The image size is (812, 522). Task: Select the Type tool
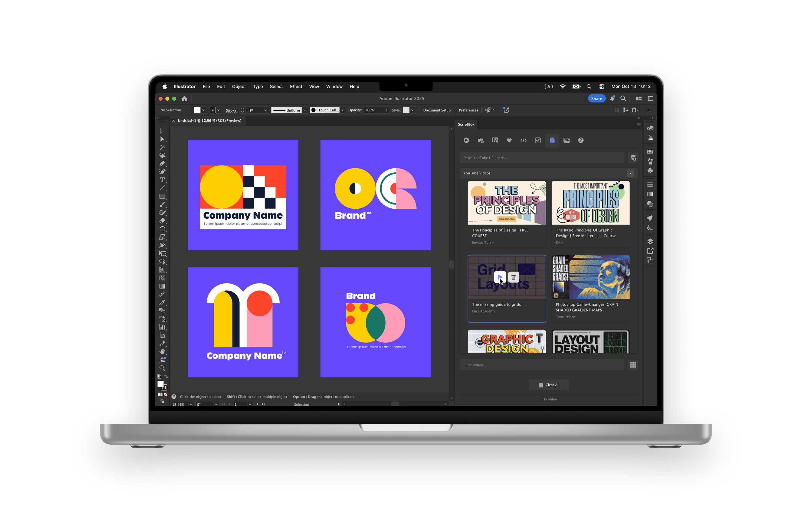tap(162, 180)
